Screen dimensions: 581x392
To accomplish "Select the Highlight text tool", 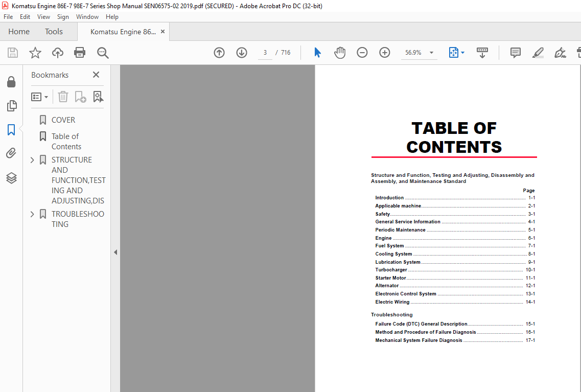I will pyautogui.click(x=538, y=53).
